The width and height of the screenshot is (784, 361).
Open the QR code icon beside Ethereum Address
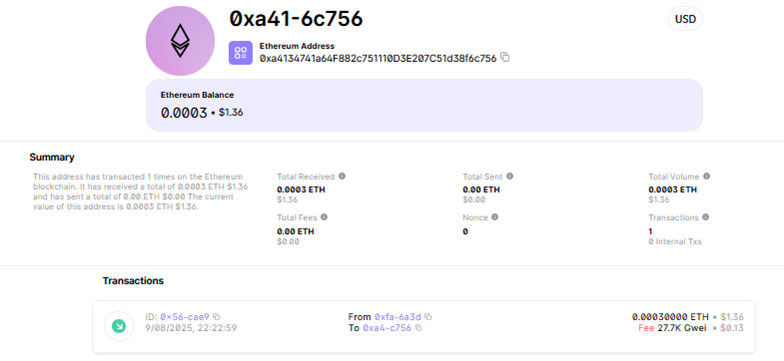point(240,53)
